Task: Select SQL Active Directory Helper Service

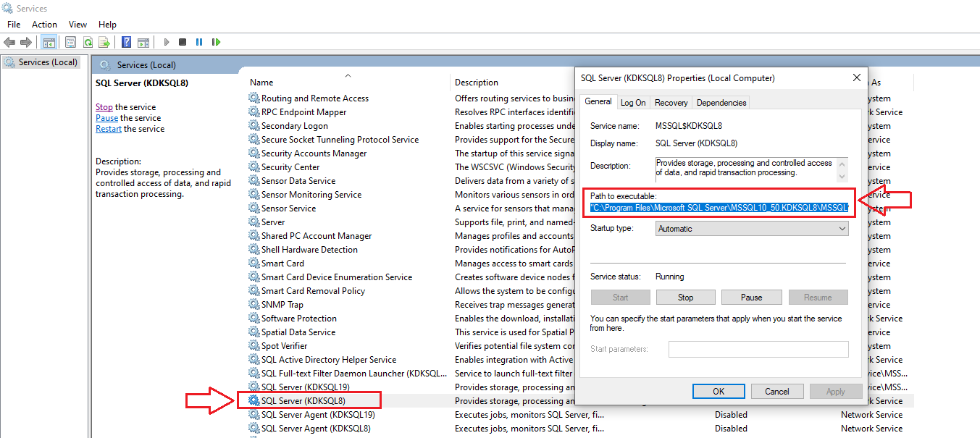Action: pyautogui.click(x=329, y=360)
